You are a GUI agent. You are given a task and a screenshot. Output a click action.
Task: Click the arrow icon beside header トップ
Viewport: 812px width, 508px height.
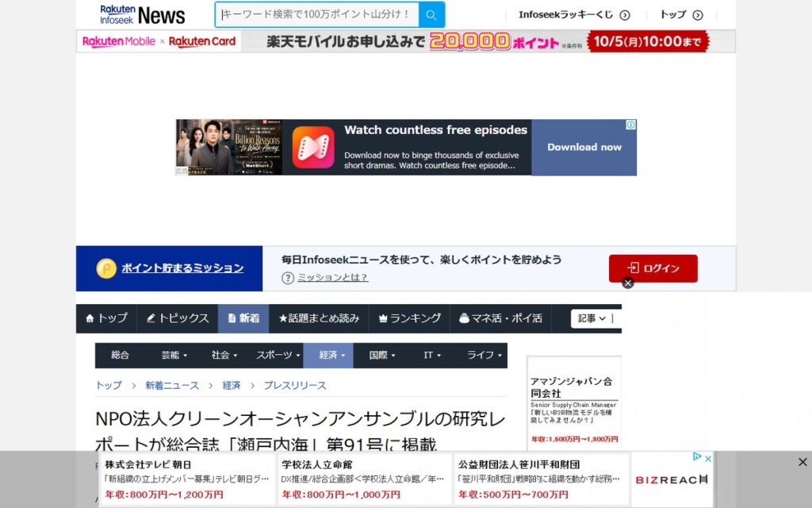698,15
